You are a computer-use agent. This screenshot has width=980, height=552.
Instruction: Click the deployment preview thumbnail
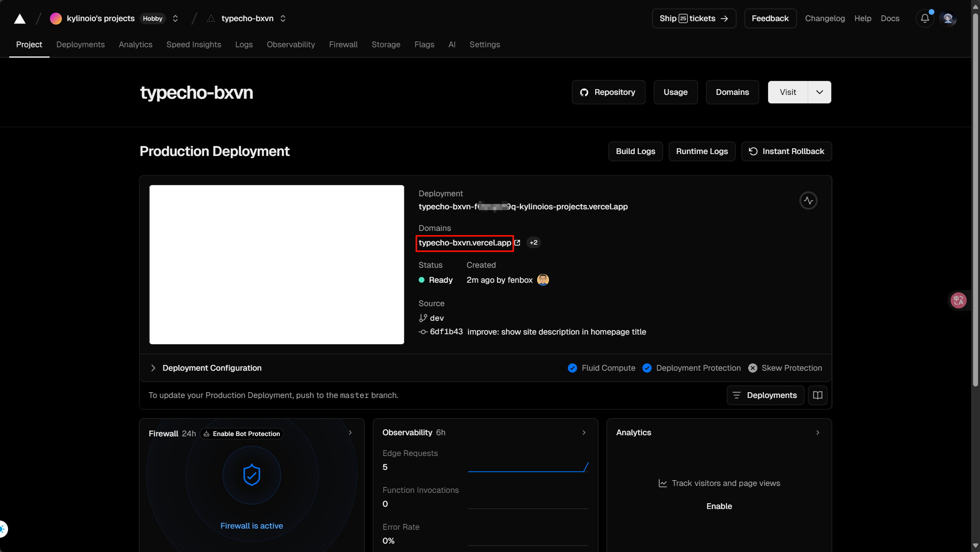276,265
